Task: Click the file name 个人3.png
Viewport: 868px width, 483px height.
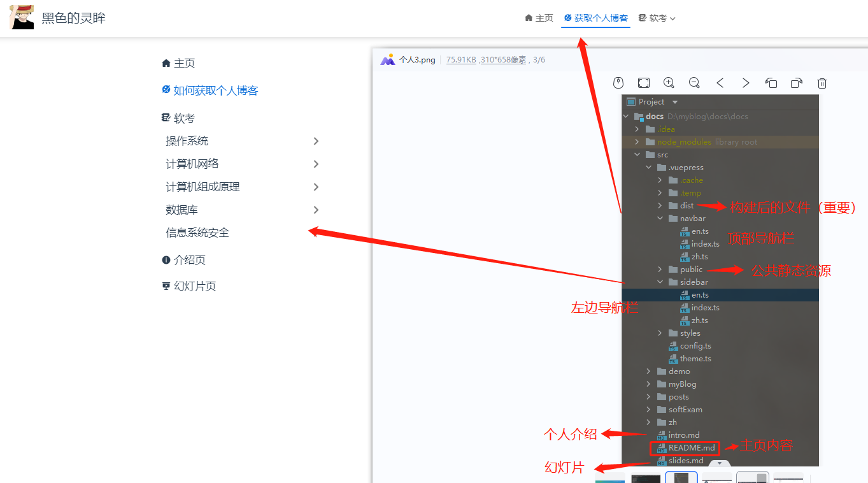Action: [417, 60]
